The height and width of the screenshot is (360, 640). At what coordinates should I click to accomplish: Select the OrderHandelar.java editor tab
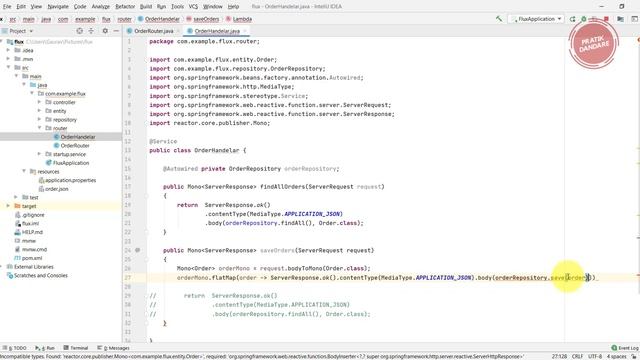point(216,31)
